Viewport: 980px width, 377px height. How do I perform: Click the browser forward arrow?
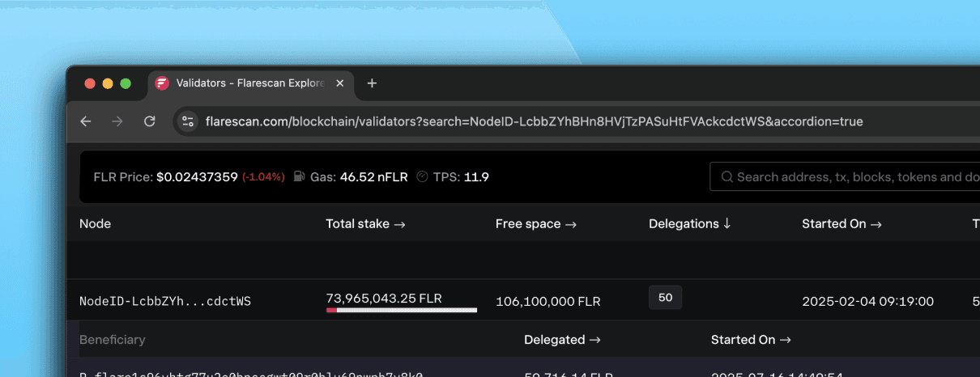(117, 121)
